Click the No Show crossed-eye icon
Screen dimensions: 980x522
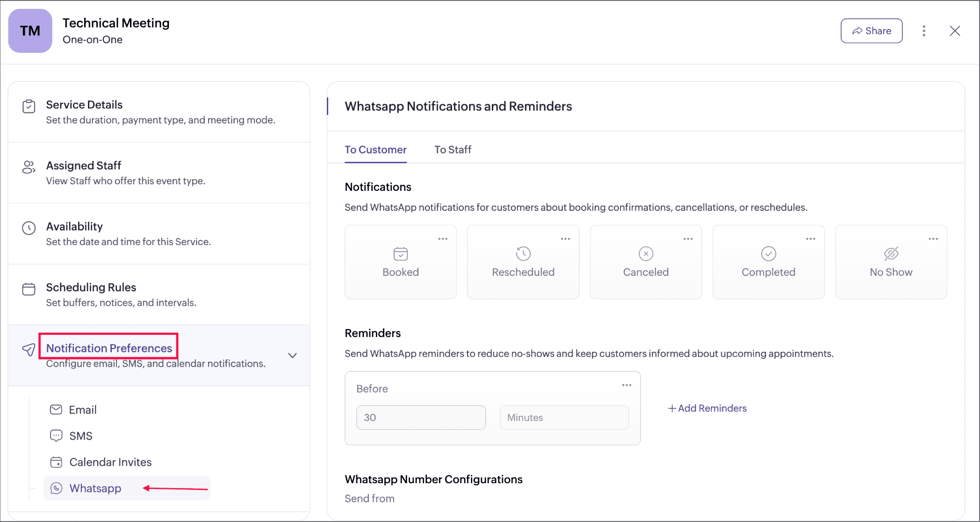(x=891, y=254)
